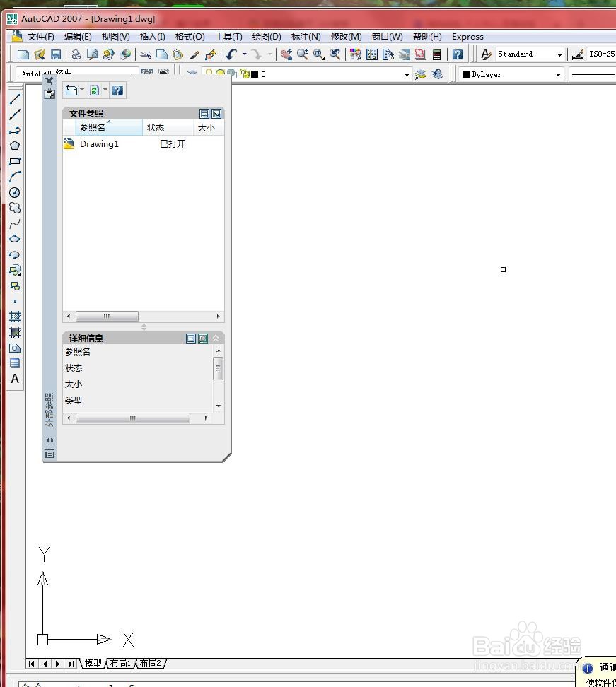
Task: Select the Revision Cloud tool
Action: pyautogui.click(x=15, y=208)
